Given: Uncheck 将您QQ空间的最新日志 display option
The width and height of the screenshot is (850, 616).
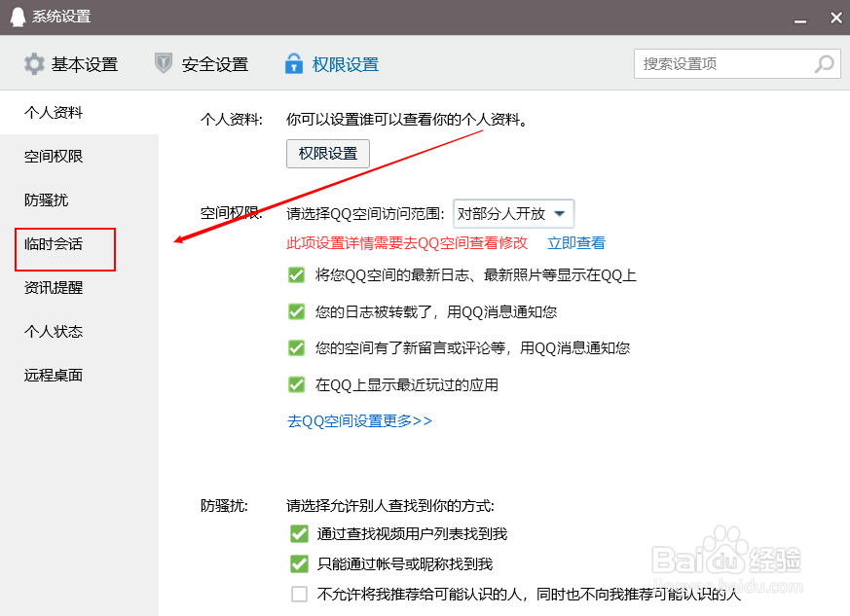Looking at the screenshot, I should pyautogui.click(x=297, y=274).
